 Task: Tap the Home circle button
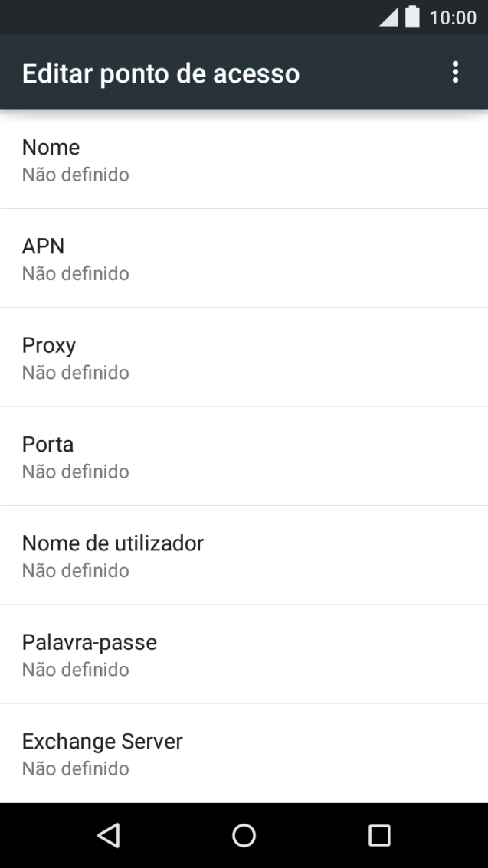coord(244,835)
